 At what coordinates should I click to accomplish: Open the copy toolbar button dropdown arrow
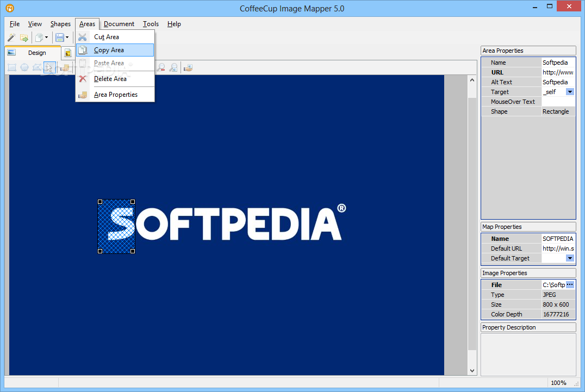tap(47, 38)
